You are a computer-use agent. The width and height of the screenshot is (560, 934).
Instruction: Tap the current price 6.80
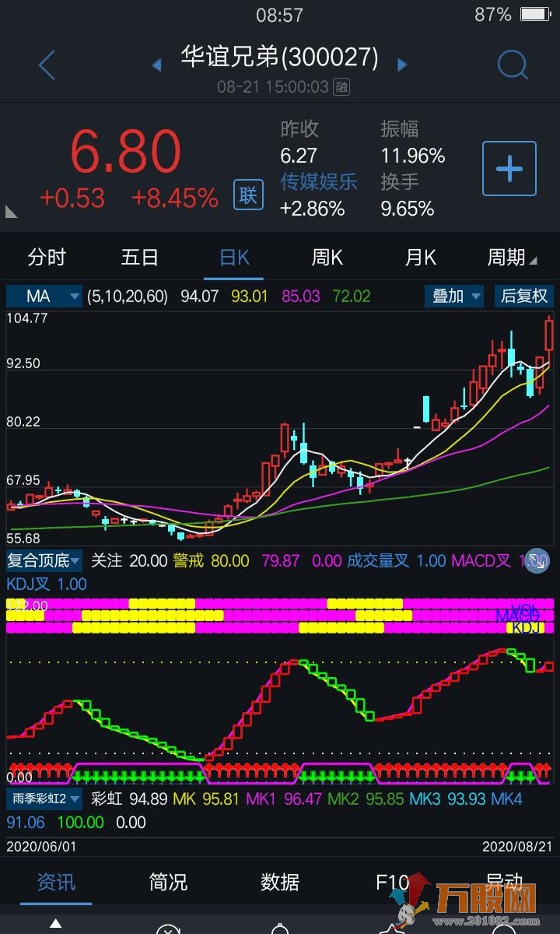pyautogui.click(x=126, y=151)
